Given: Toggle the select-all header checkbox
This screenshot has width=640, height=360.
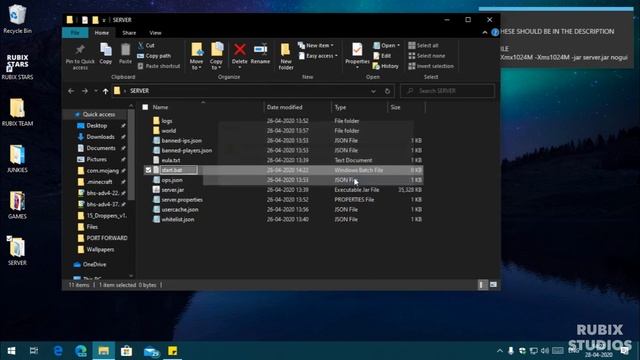Looking at the screenshot, I should click(145, 107).
